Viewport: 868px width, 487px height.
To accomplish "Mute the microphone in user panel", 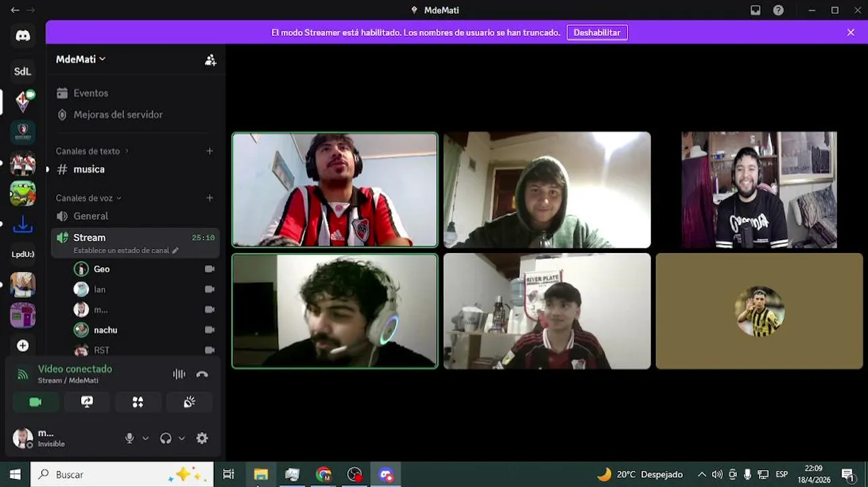I will coord(130,438).
